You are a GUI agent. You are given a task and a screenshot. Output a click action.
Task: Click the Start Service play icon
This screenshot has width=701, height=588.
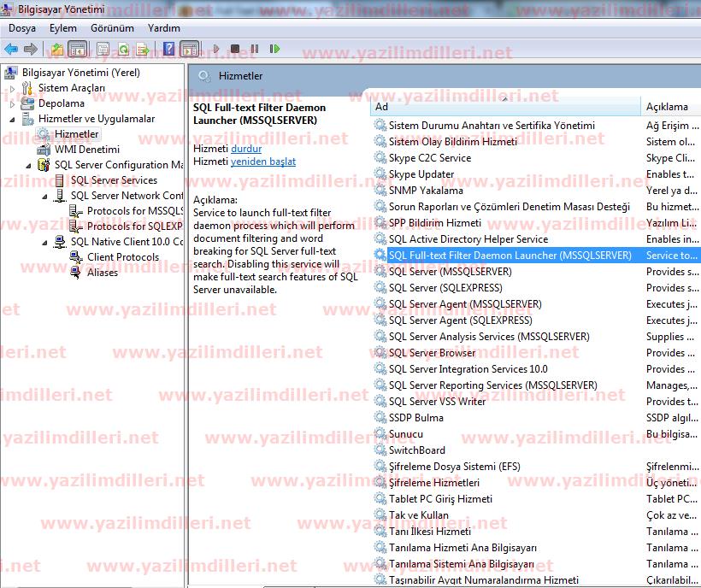216,49
